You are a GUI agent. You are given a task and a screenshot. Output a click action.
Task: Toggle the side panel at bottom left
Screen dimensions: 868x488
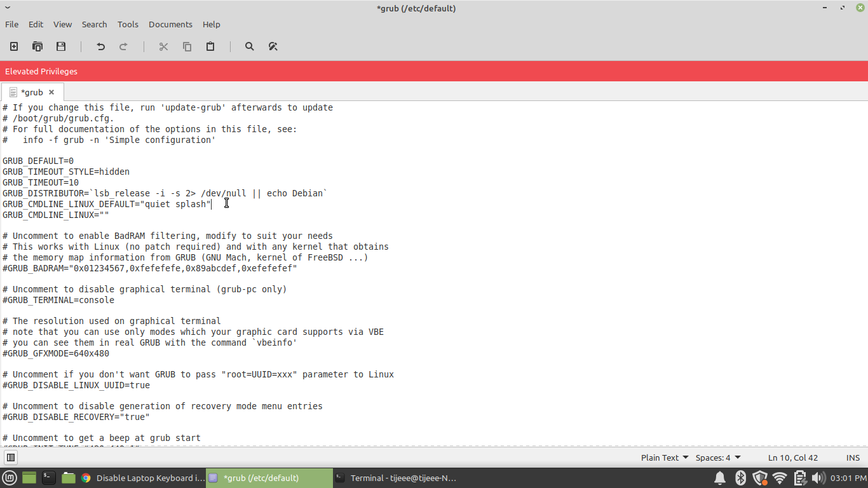pyautogui.click(x=10, y=457)
